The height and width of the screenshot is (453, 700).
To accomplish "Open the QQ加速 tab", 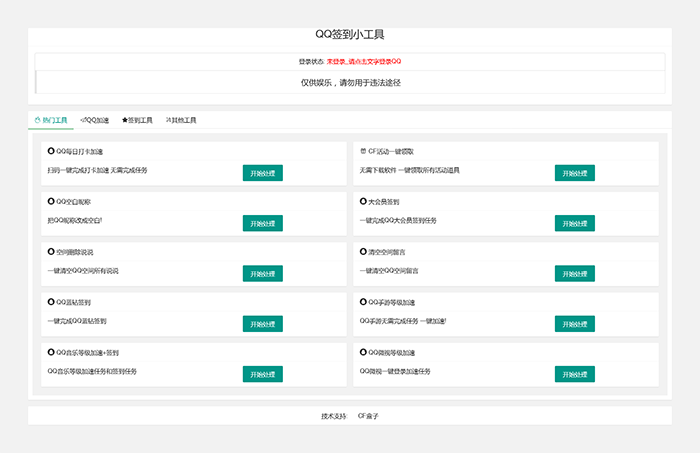I will [95, 120].
